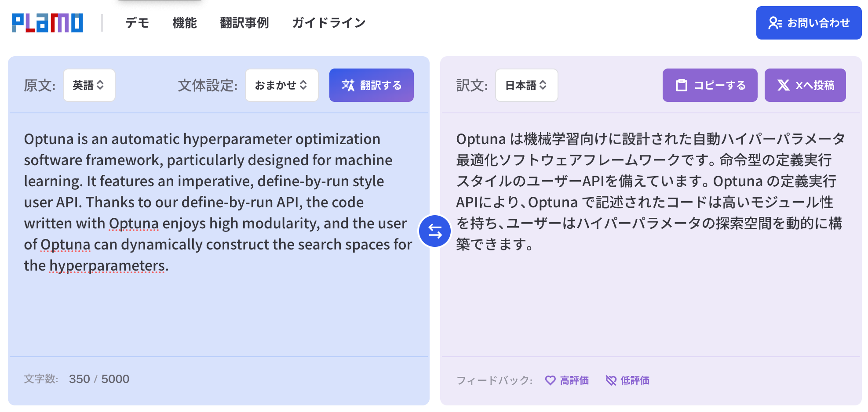868x412 pixels.
Task: Click the contact person icon on お問い合わせ
Action: tap(774, 23)
